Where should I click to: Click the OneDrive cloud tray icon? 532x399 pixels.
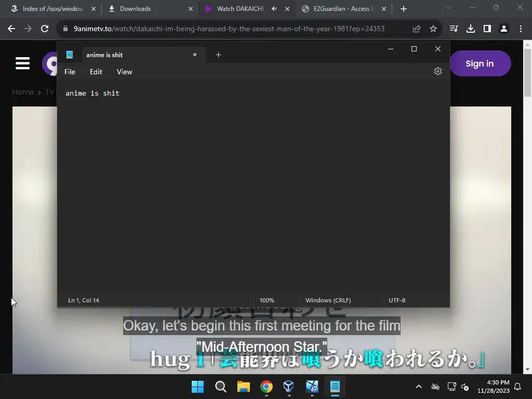[435, 387]
